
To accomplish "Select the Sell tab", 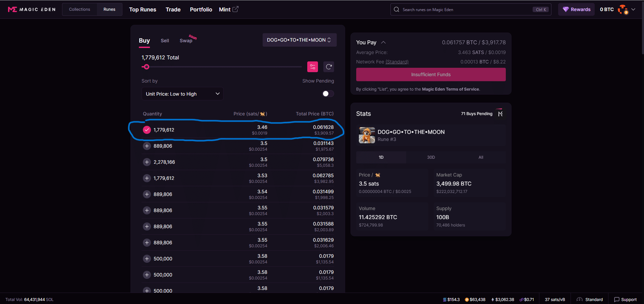I will [165, 41].
